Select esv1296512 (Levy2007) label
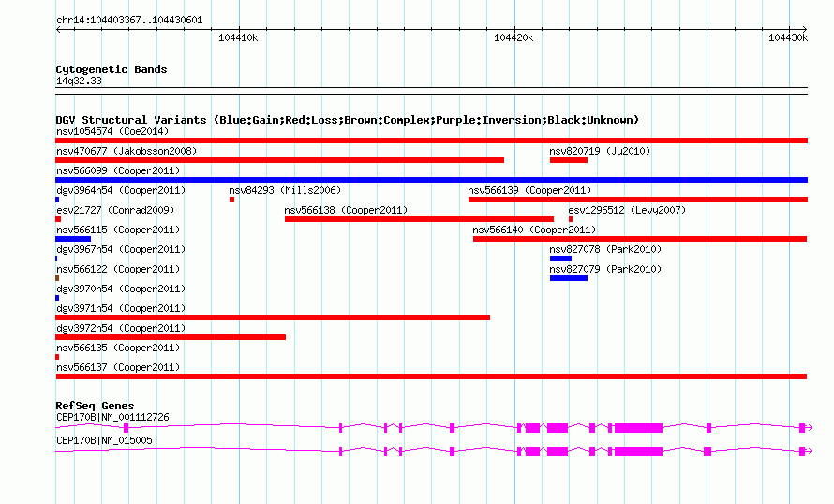Viewport: 834px width, 504px height. pyautogui.click(x=627, y=210)
